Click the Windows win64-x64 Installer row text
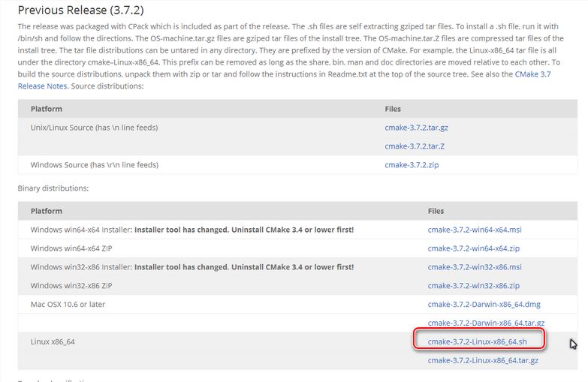588x382 pixels. click(x=192, y=230)
